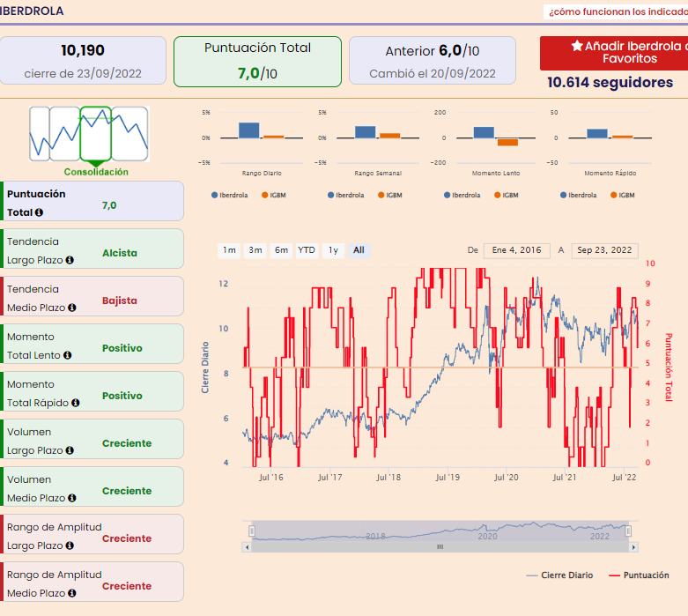The width and height of the screenshot is (688, 616).
Task: Click the 'Cierre Diario' left axis title
Action: 205,367
